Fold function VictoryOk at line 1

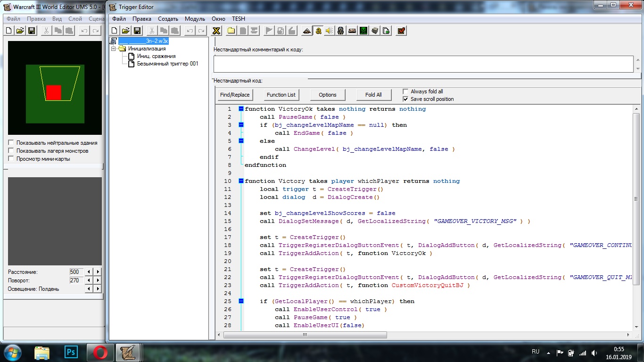241,109
